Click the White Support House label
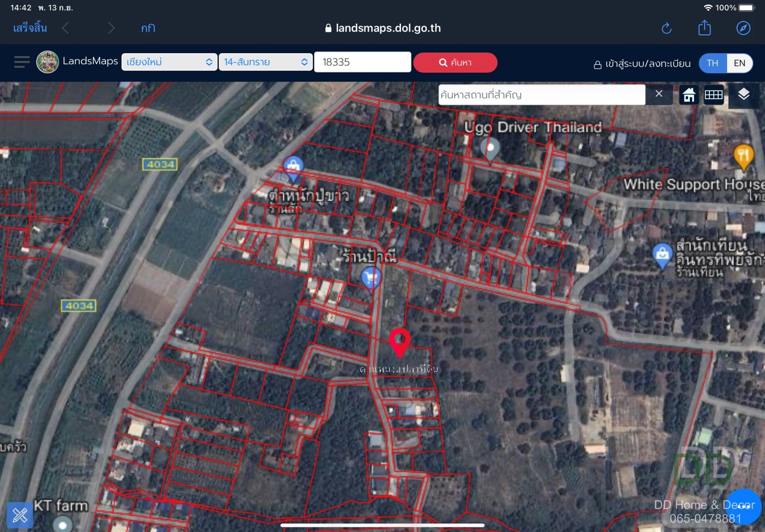 [x=694, y=185]
